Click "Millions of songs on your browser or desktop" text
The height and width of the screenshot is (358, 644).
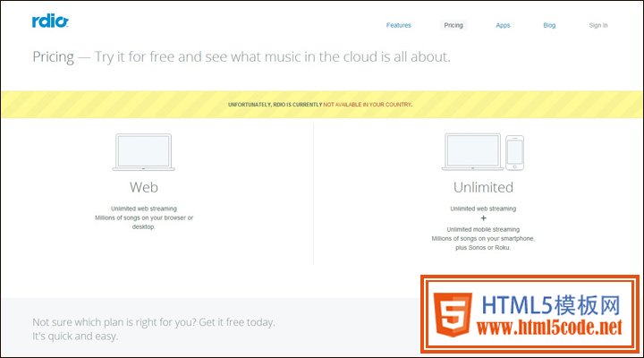(x=144, y=222)
